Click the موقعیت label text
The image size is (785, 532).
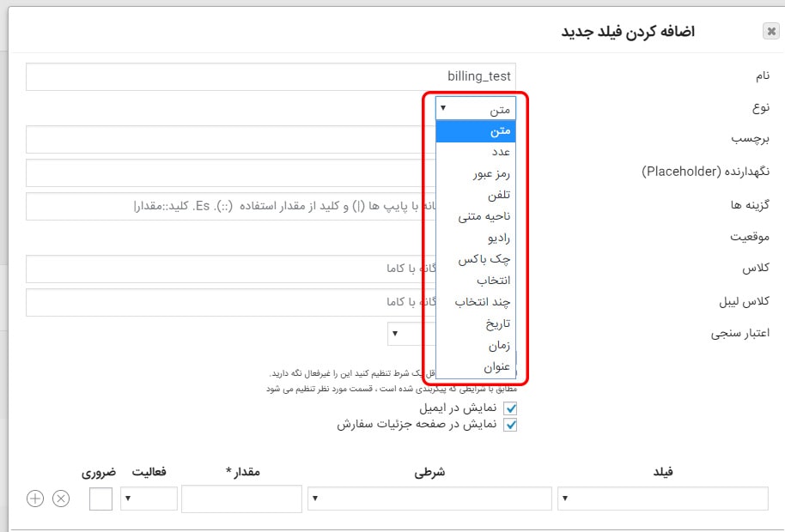tap(750, 237)
